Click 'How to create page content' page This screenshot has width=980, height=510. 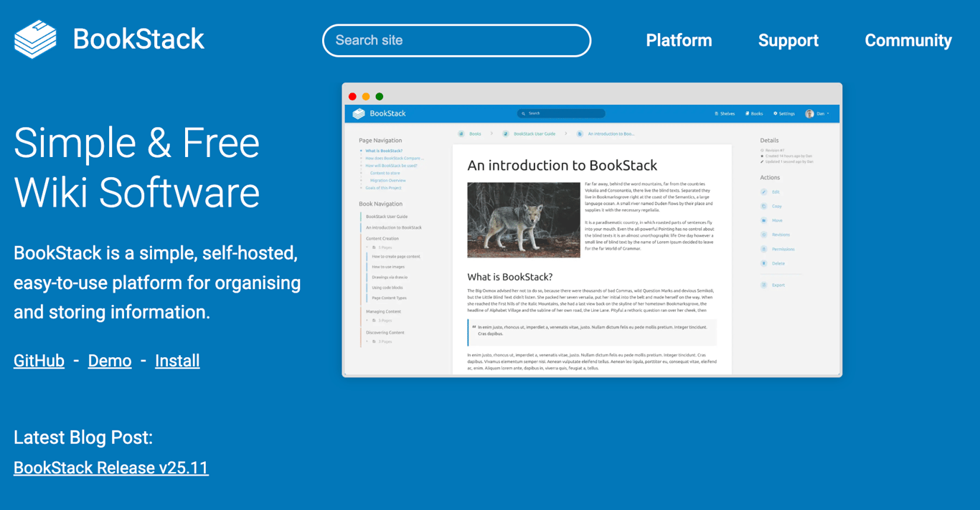[x=396, y=257]
